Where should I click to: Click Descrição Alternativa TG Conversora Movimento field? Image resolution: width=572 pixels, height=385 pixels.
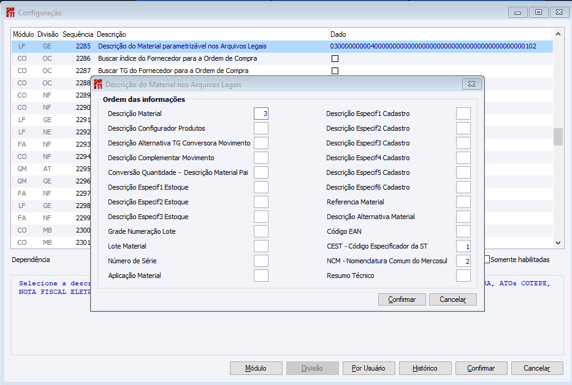tap(261, 143)
